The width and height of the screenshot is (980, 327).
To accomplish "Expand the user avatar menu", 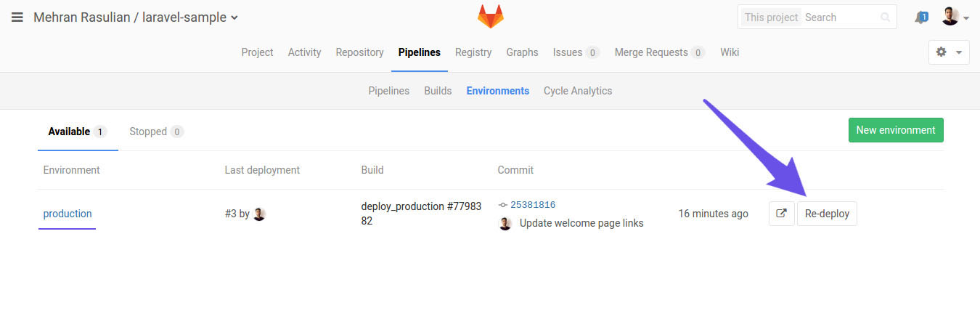I will [x=955, y=17].
